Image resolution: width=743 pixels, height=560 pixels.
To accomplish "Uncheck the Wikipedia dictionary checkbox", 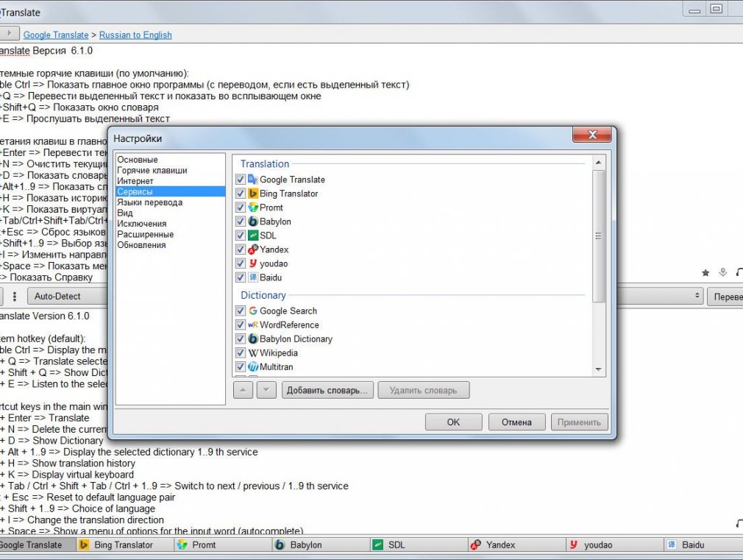I will [x=241, y=352].
